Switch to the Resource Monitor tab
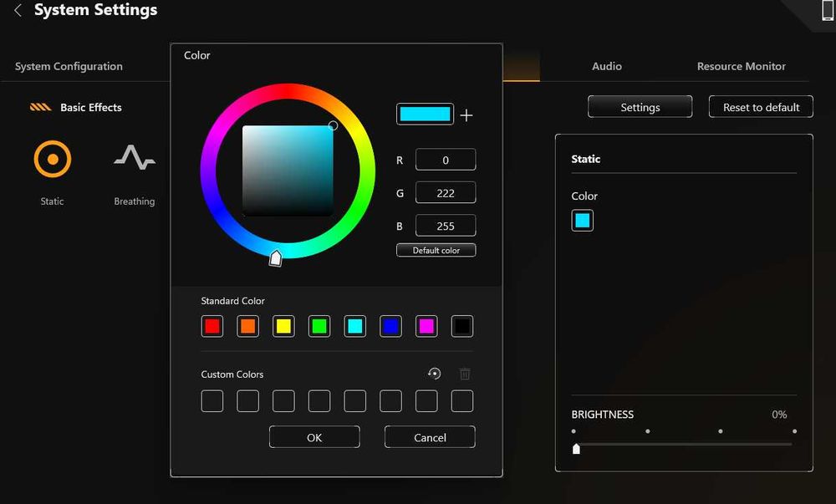The image size is (836, 504). coord(741,66)
